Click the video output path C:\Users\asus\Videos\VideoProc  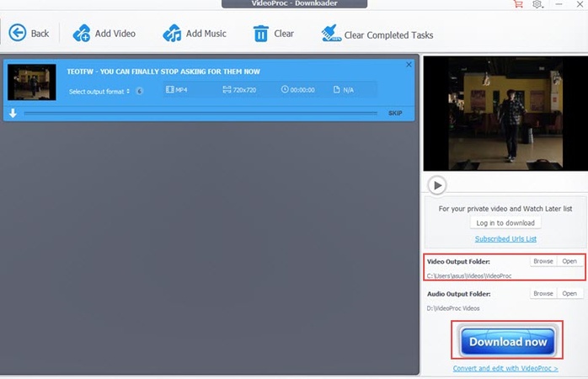(x=469, y=276)
